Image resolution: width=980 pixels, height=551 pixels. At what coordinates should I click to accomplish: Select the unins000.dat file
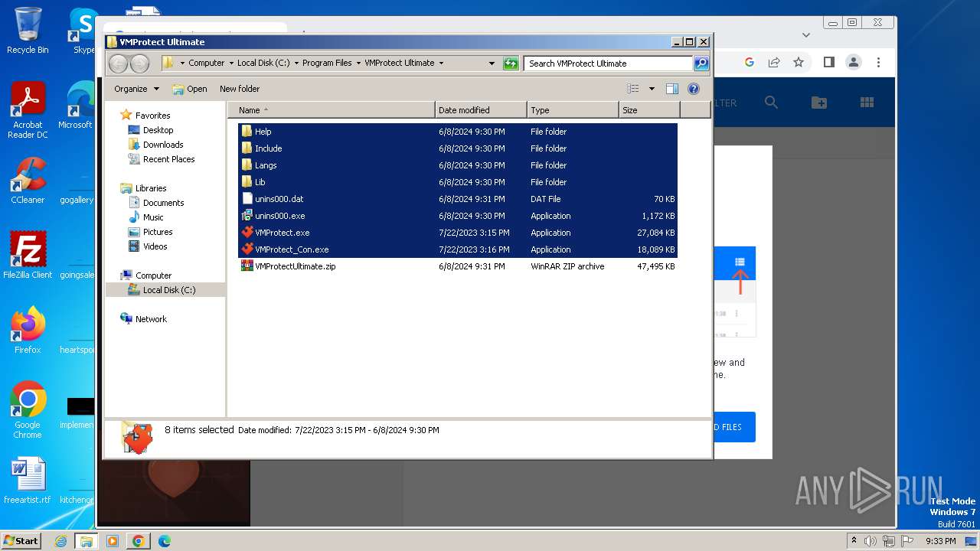(458, 199)
